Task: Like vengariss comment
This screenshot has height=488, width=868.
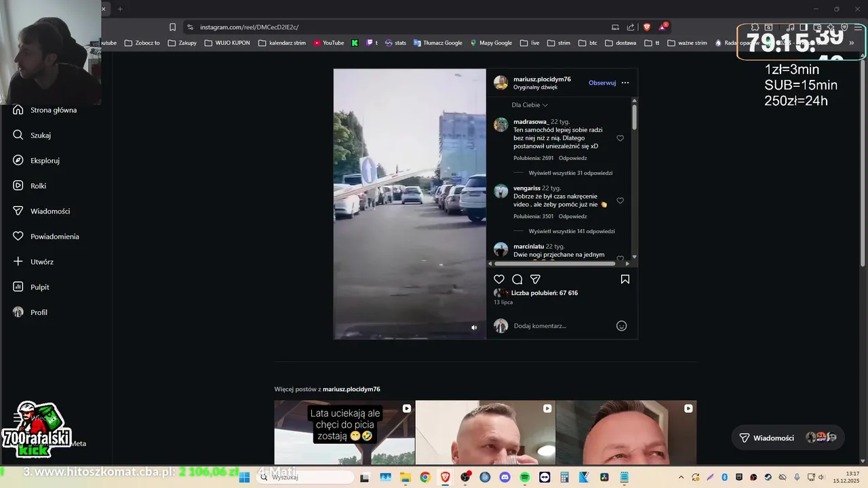Action: tap(620, 201)
